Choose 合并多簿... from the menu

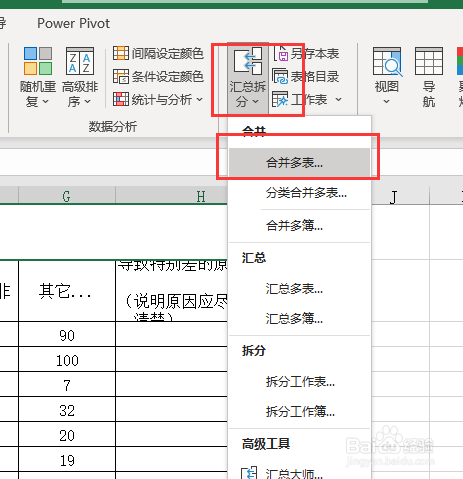[299, 226]
